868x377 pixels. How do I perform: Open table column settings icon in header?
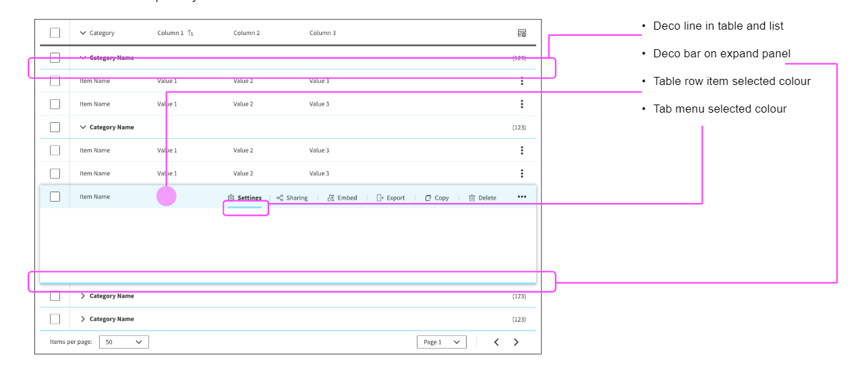coord(521,33)
